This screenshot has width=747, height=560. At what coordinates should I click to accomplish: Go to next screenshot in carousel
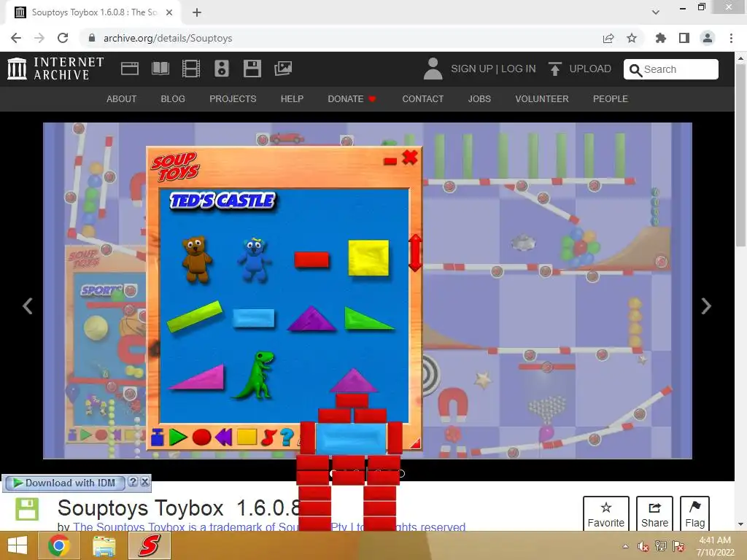[706, 306]
